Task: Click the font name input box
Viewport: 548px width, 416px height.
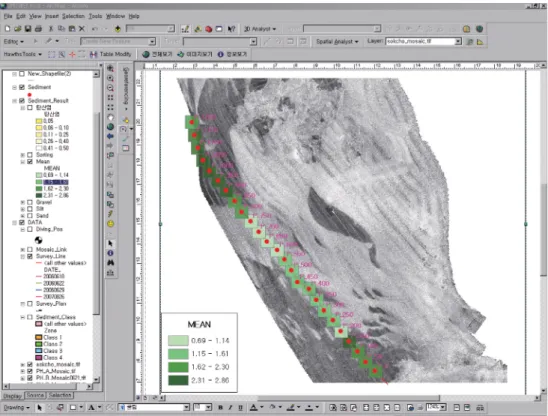Action: tap(154, 407)
